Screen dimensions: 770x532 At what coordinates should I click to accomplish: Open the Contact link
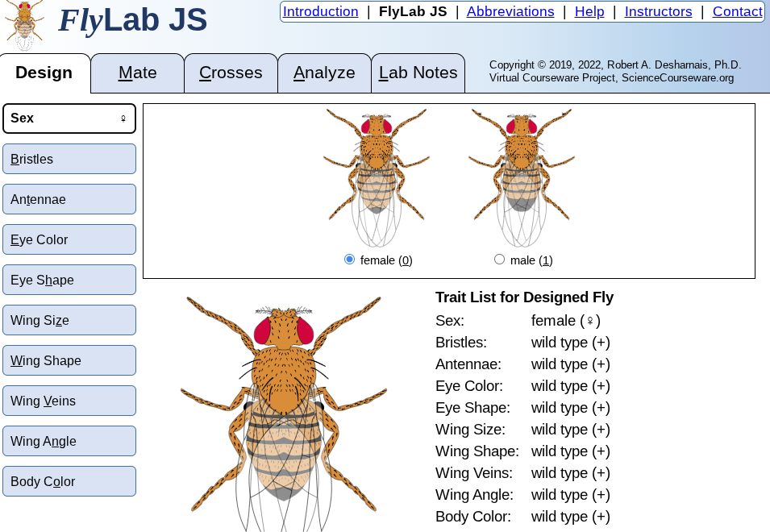737,11
